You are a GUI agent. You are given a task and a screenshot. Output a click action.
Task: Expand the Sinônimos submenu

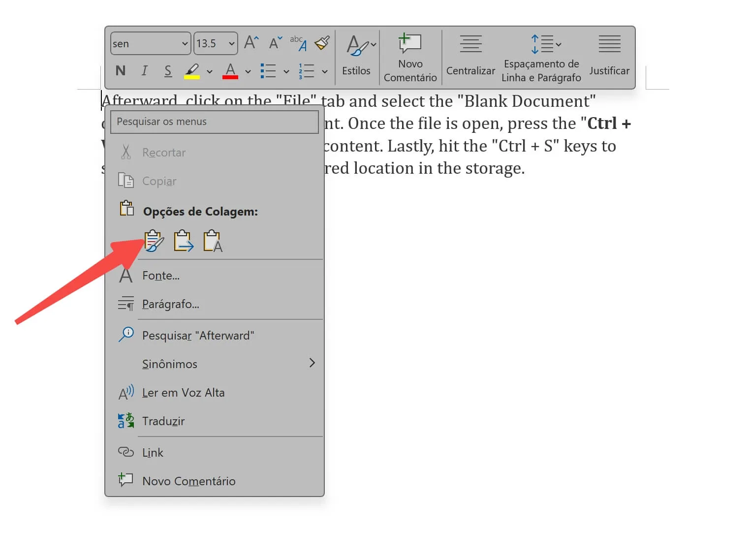pos(215,364)
